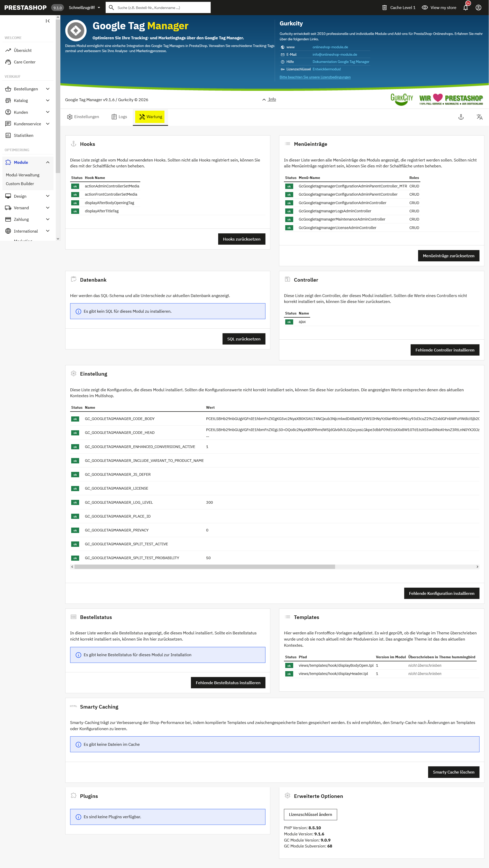Click Fehlende Bestellstatus installieren
The width and height of the screenshot is (489, 868).
[228, 683]
